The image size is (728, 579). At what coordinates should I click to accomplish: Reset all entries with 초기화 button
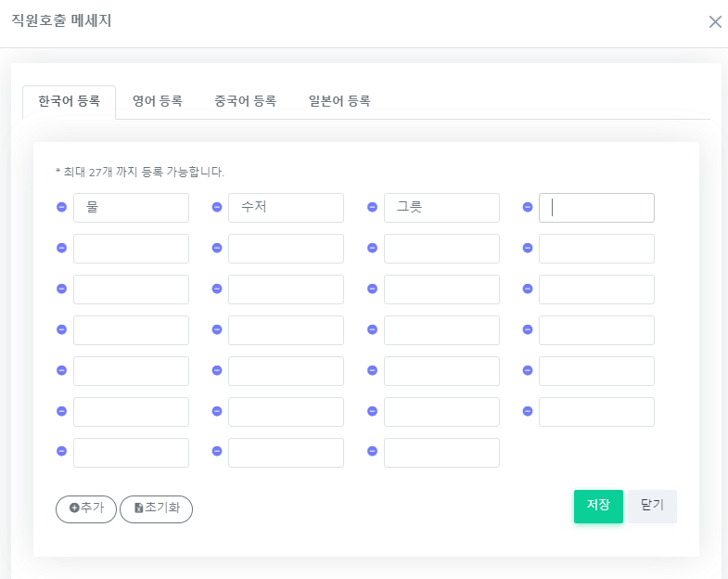[x=156, y=508]
